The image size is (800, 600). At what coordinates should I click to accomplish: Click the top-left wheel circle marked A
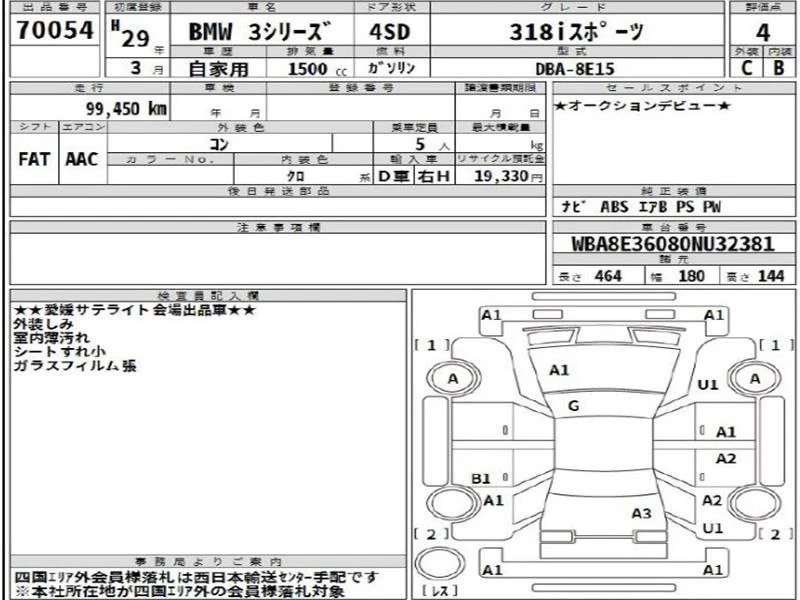coord(453,379)
